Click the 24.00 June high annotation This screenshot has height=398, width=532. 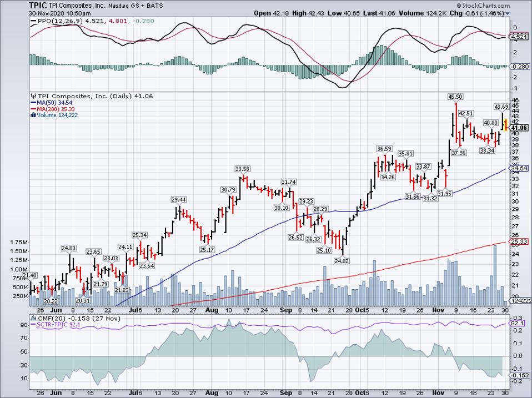(68, 248)
